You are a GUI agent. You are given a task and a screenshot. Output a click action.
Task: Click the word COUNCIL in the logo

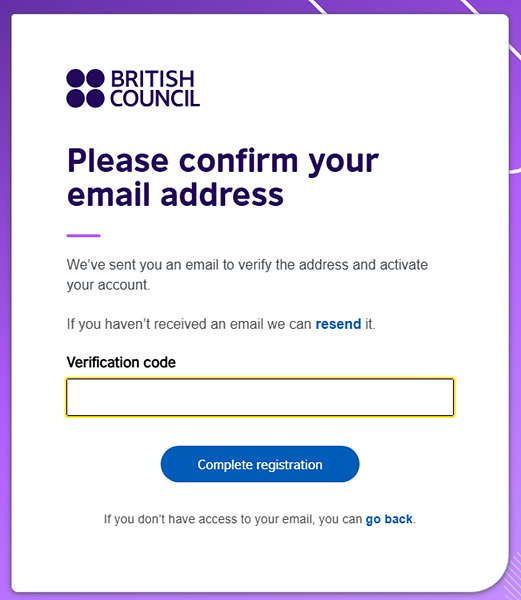coord(155,98)
